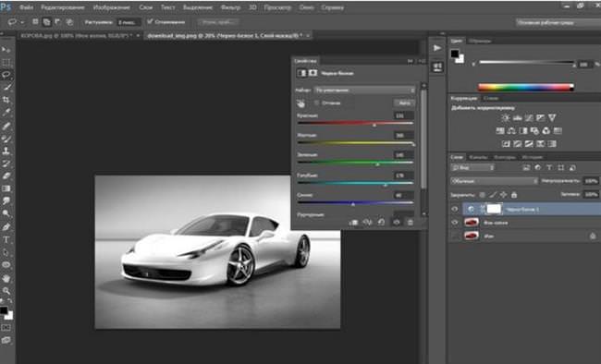Open the Filter menu in the menu bar
The height and width of the screenshot is (364, 601).
230,7
